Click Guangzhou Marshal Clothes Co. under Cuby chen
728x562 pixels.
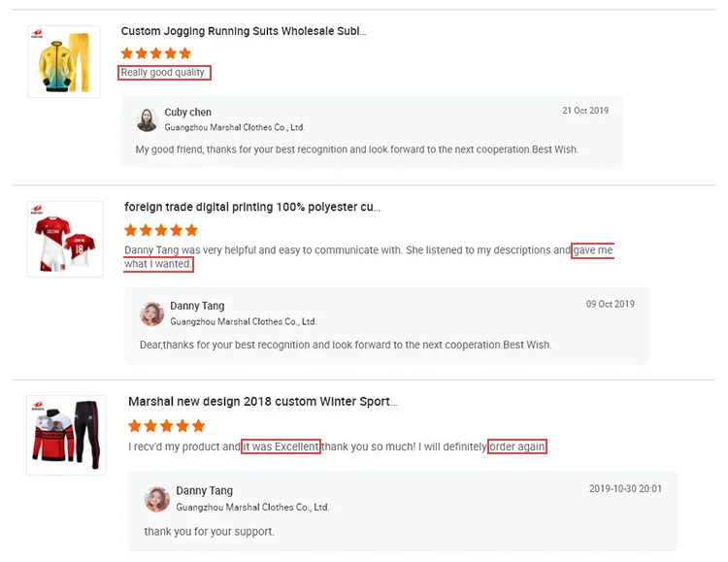pyautogui.click(x=235, y=127)
